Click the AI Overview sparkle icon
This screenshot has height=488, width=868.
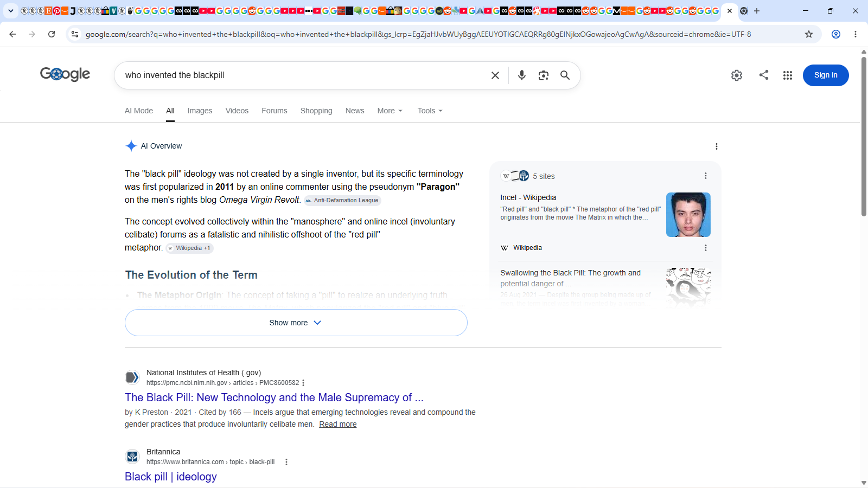[x=131, y=146]
